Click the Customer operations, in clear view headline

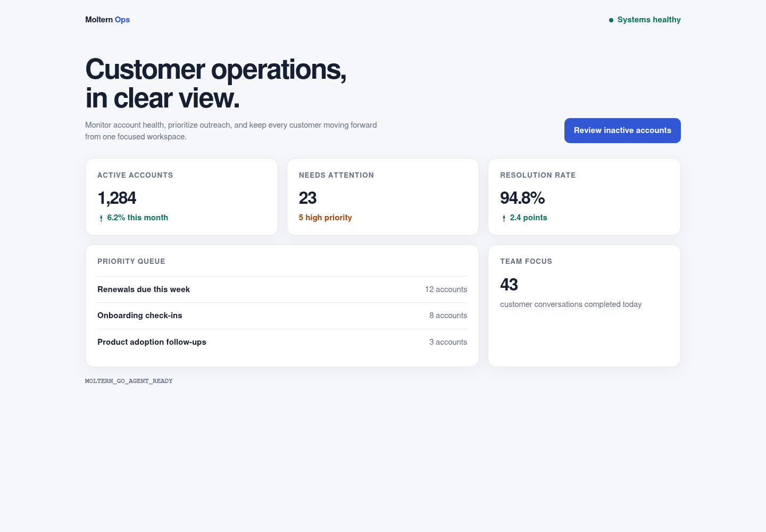216,84
